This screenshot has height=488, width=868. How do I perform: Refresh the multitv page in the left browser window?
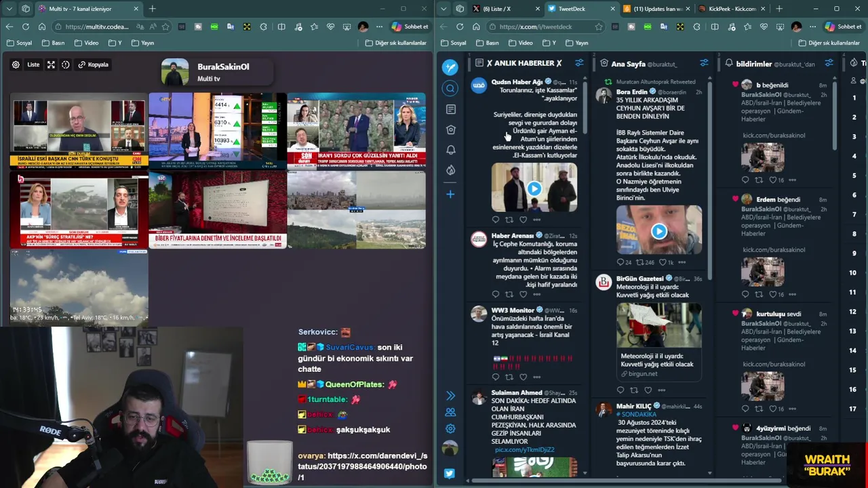(x=26, y=26)
